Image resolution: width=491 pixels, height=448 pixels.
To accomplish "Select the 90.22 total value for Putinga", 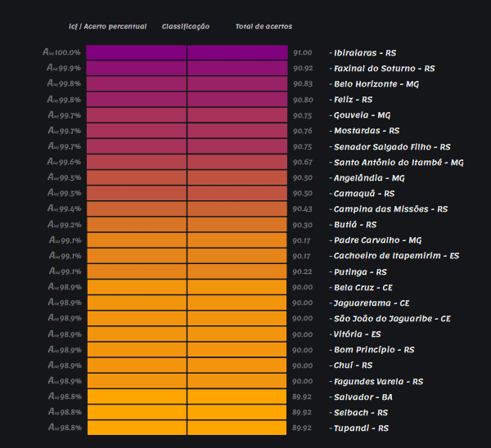I will 302,271.
